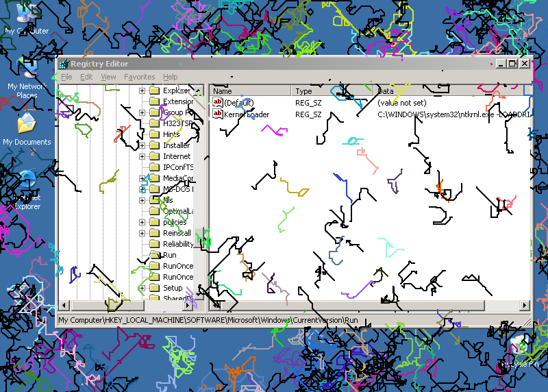Viewport: 548px width, 392px height.
Task: Expand the Nls registry key
Action: coord(142,200)
